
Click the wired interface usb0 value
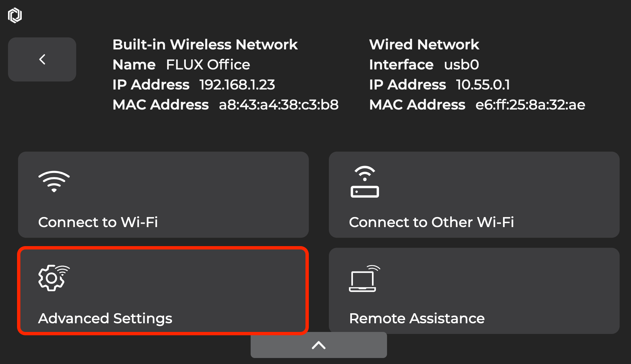coord(461,64)
